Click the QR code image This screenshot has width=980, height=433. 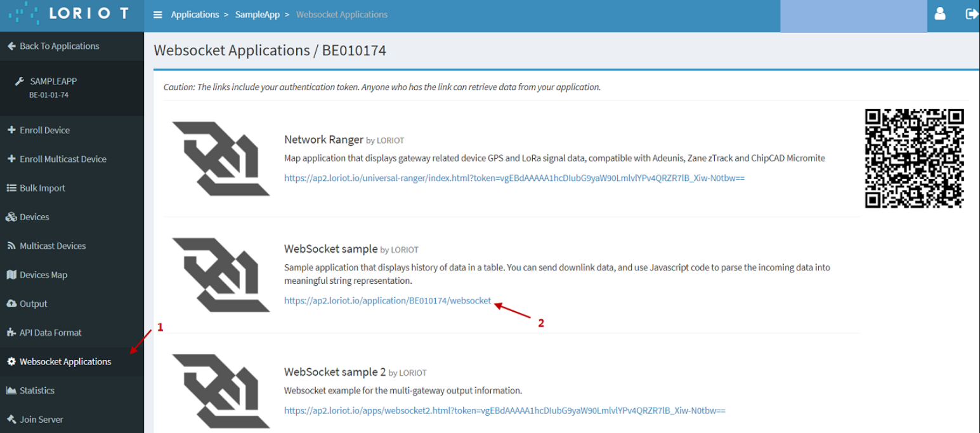coord(915,159)
